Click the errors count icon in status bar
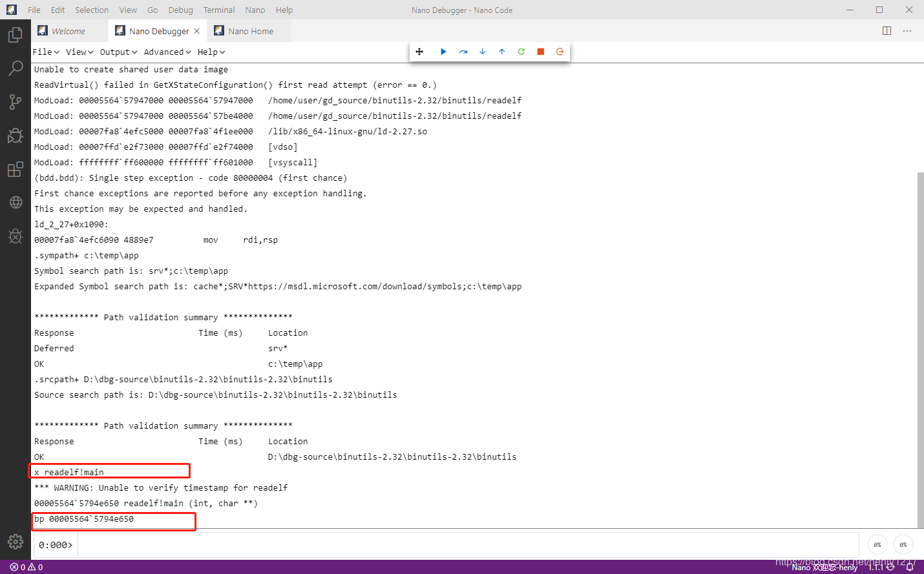924x574 pixels. [x=14, y=567]
